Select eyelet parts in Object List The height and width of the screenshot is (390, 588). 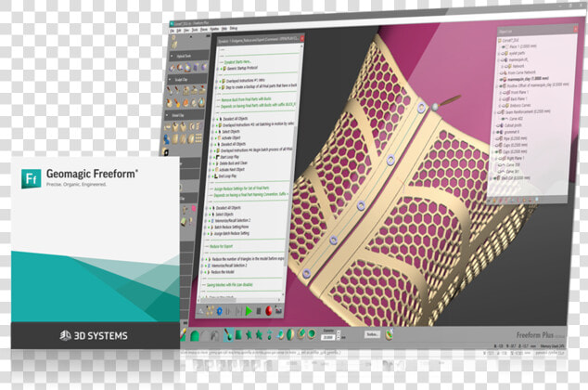click(x=517, y=53)
